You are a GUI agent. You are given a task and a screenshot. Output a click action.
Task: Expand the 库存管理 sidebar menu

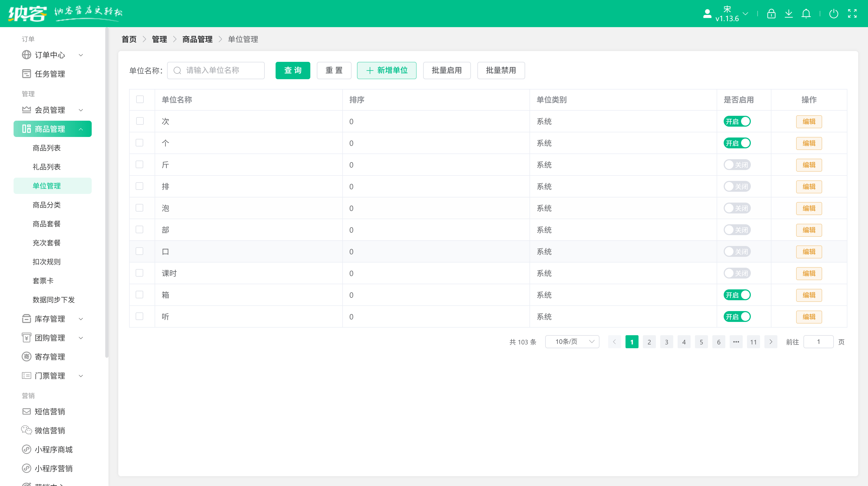coord(50,319)
